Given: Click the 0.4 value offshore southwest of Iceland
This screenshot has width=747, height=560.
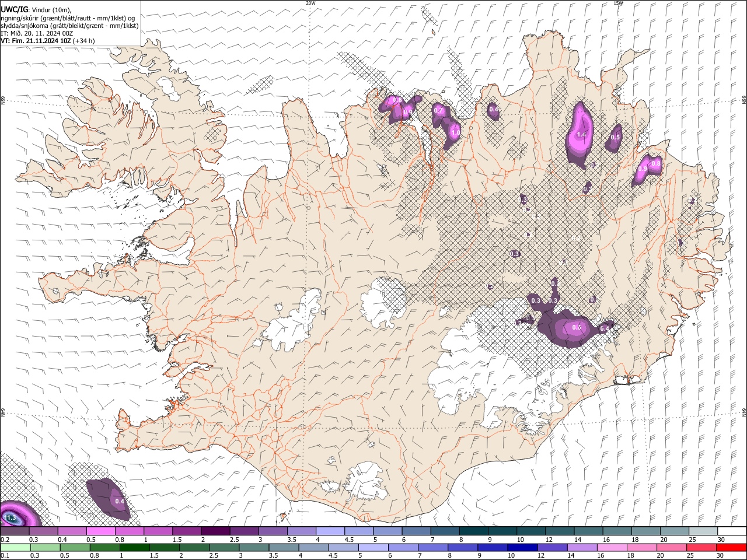Looking at the screenshot, I should (120, 501).
